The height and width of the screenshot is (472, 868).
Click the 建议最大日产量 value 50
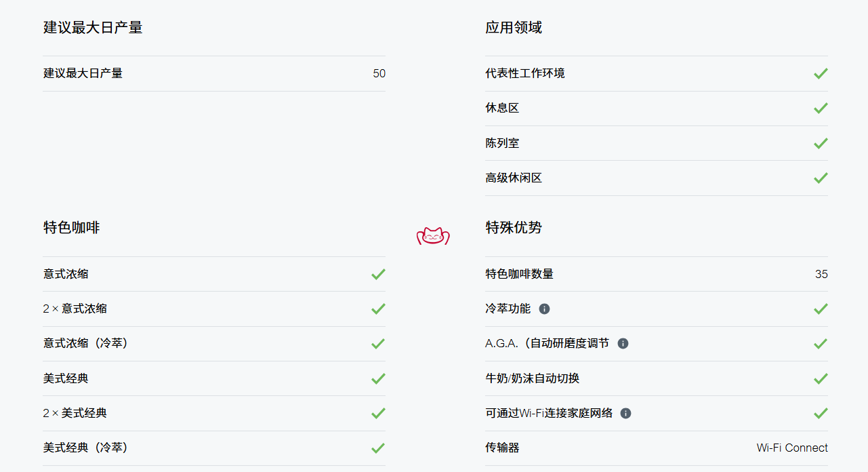[x=379, y=73]
